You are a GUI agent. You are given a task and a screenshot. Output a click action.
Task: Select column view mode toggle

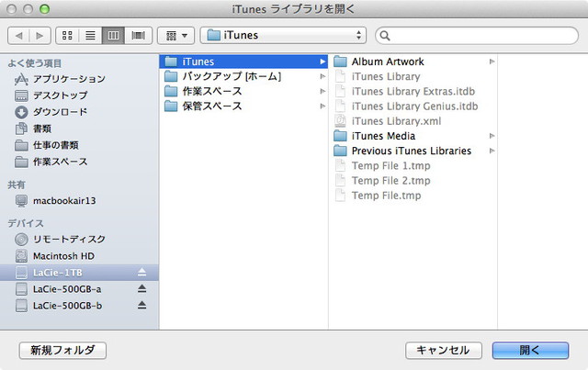[x=114, y=36]
